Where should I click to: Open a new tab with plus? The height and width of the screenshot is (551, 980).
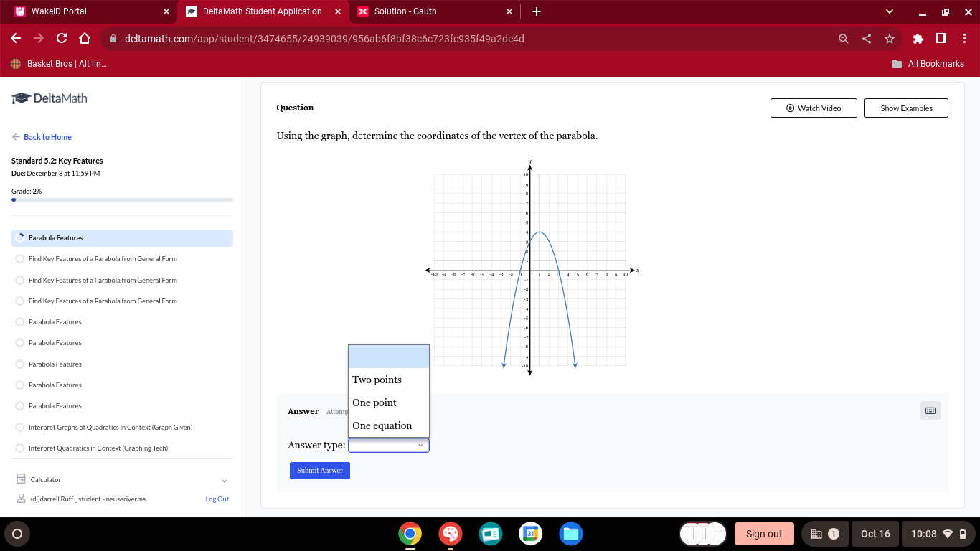(x=537, y=11)
